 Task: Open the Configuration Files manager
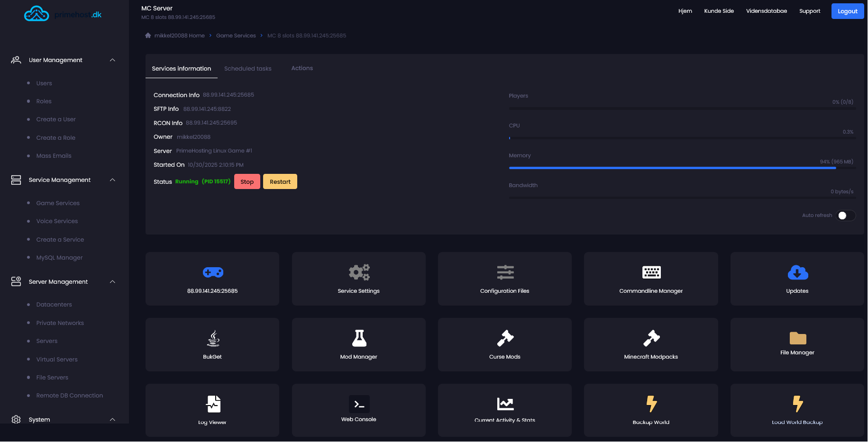pyautogui.click(x=504, y=279)
